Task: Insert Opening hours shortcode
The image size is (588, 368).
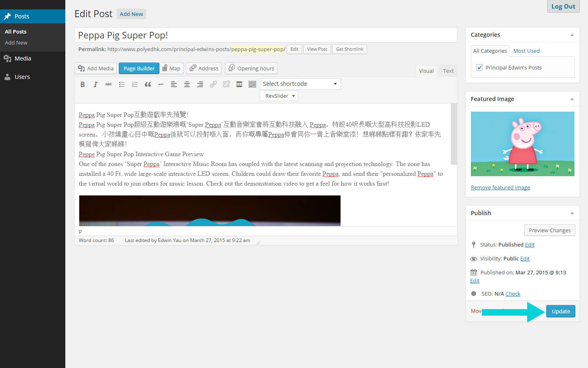Action: click(251, 68)
